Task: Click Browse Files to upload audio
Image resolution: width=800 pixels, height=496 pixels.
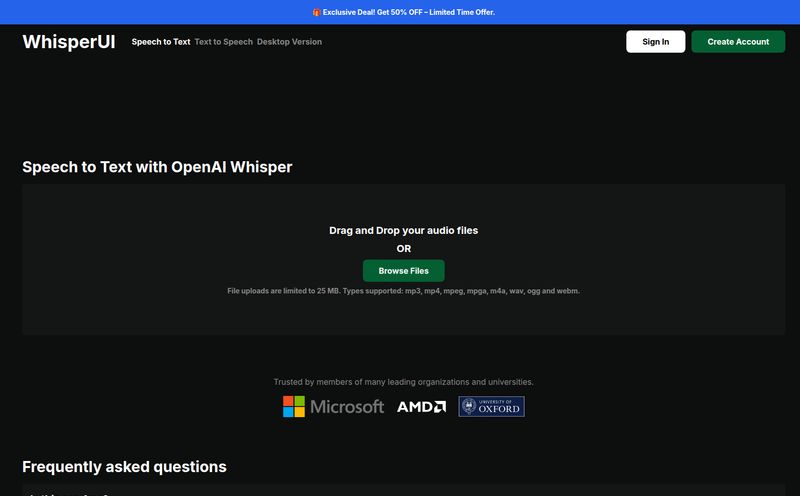Action: [x=404, y=271]
